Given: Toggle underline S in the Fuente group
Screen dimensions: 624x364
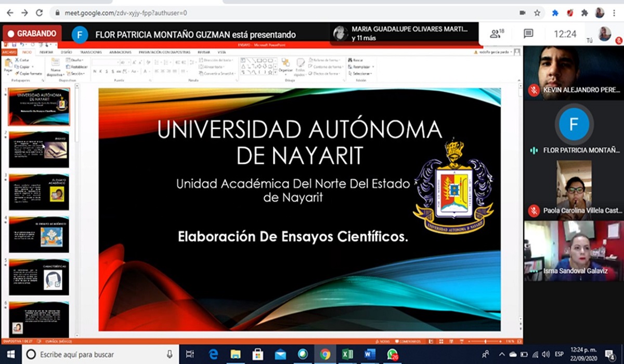Looking at the screenshot, I should point(107,71).
